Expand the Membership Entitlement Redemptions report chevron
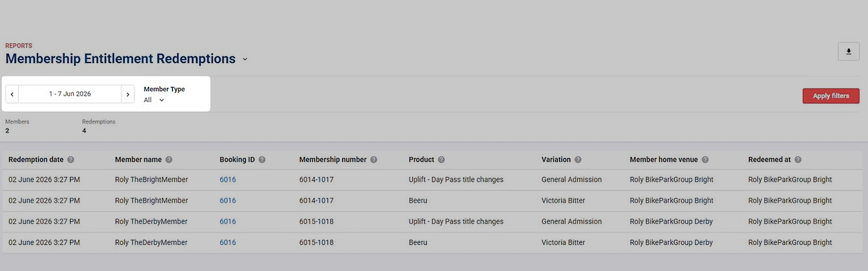This screenshot has width=868, height=271. [245, 59]
